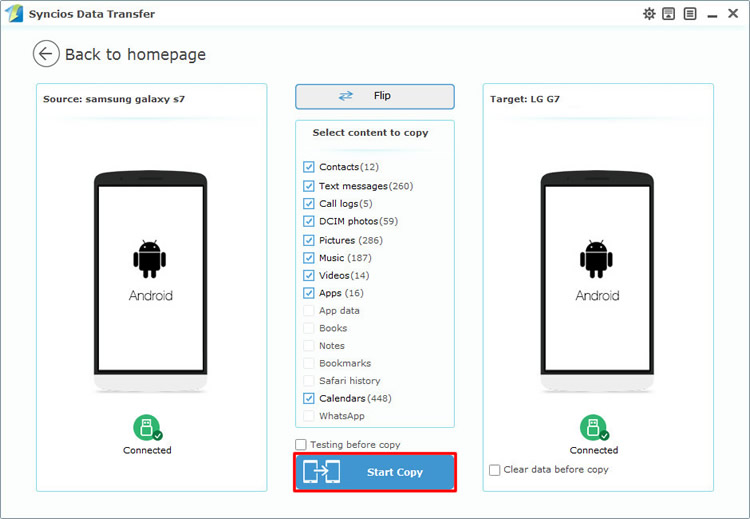The image size is (750, 519).
Task: Flip source and target devices
Action: pyautogui.click(x=375, y=97)
